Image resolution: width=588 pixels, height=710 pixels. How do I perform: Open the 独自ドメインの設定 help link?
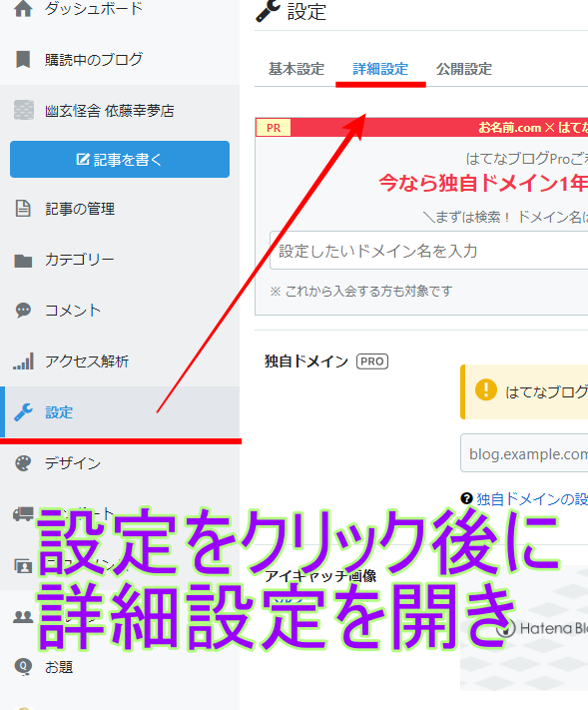coord(532,499)
